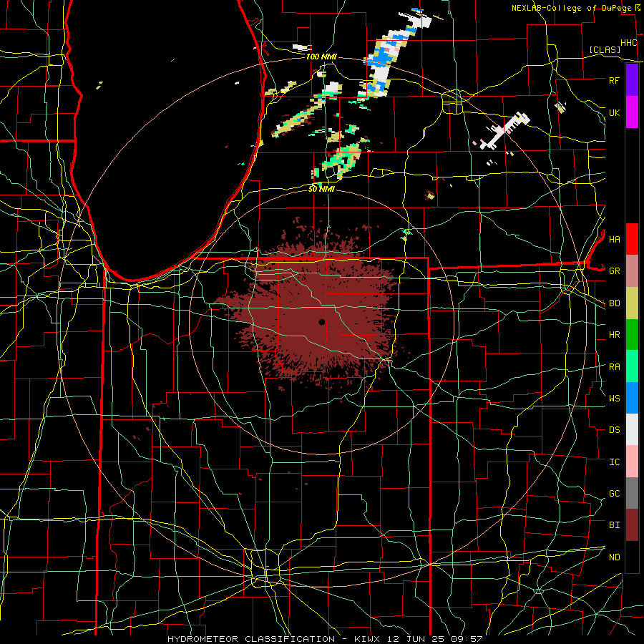Click the HHC product code text
The height and width of the screenshot is (644, 644).
point(628,43)
